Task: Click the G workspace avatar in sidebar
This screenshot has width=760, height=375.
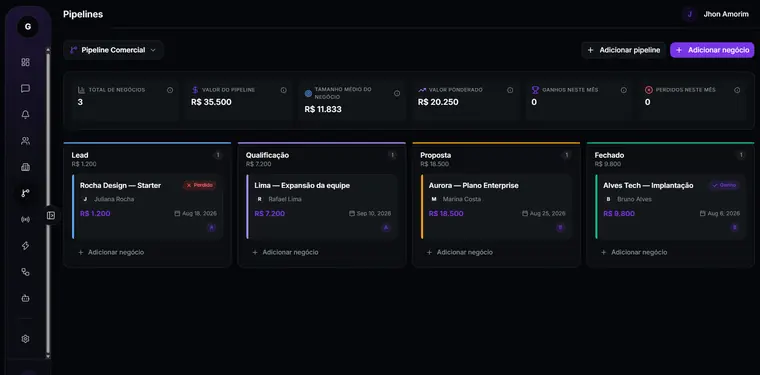Action: pos(28,27)
